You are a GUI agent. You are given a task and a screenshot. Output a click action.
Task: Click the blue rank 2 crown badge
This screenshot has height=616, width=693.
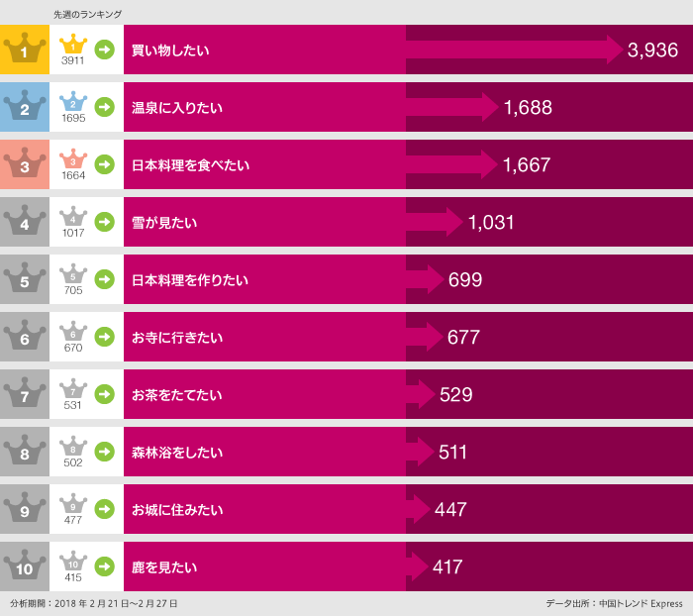[x=25, y=107]
